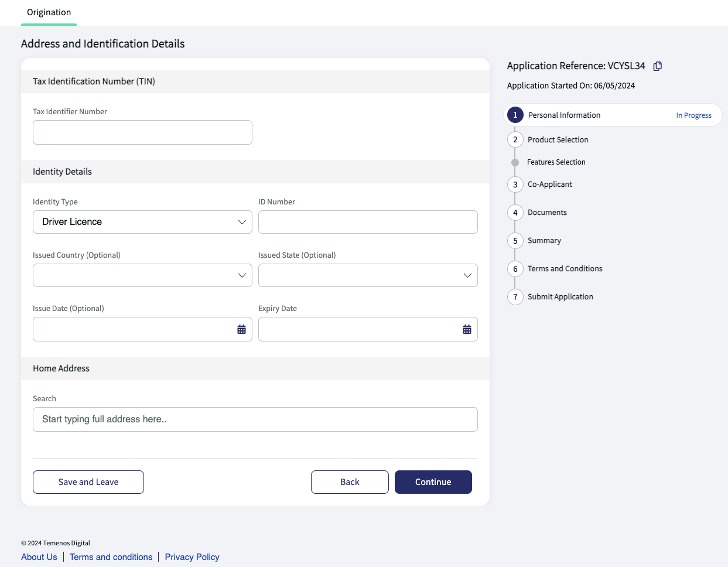Image resolution: width=728 pixels, height=567 pixels.
Task: Copy the application reference code icon
Action: (658, 66)
